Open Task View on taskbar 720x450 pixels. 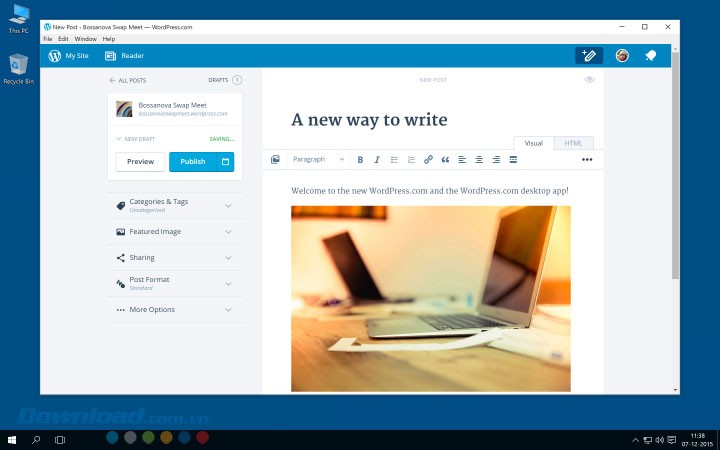coord(60,440)
